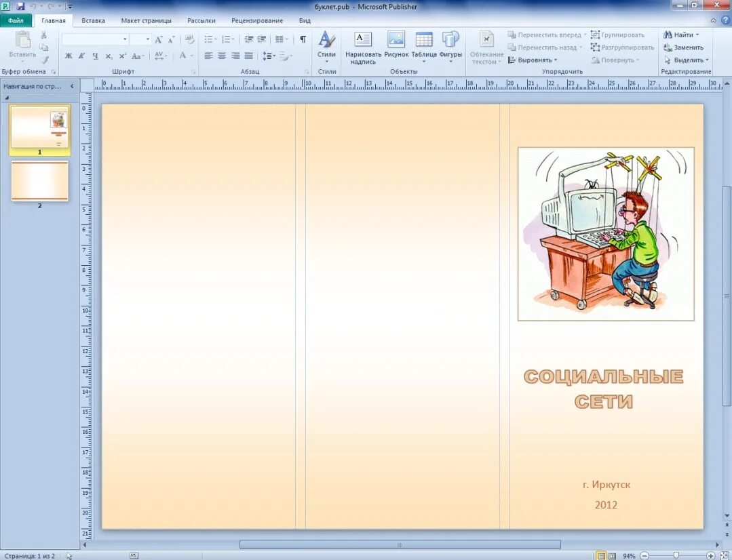Fit whole page with status bar icon

724,556
